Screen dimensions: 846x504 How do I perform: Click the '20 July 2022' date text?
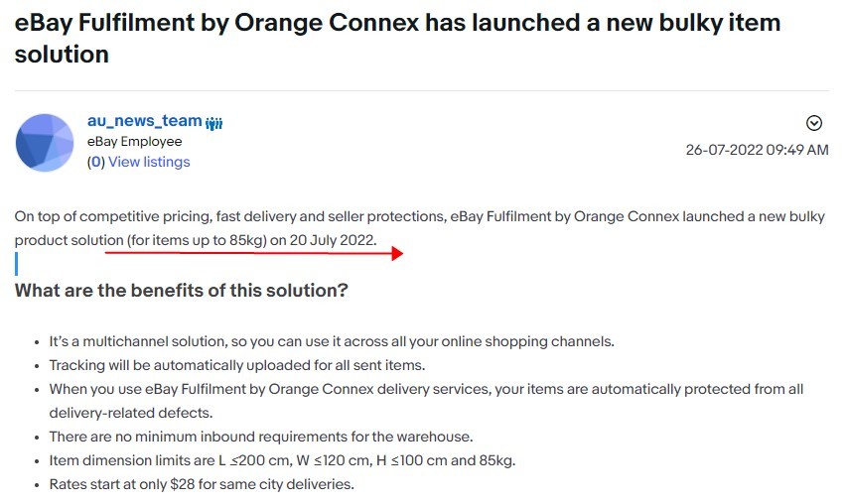tap(333, 239)
